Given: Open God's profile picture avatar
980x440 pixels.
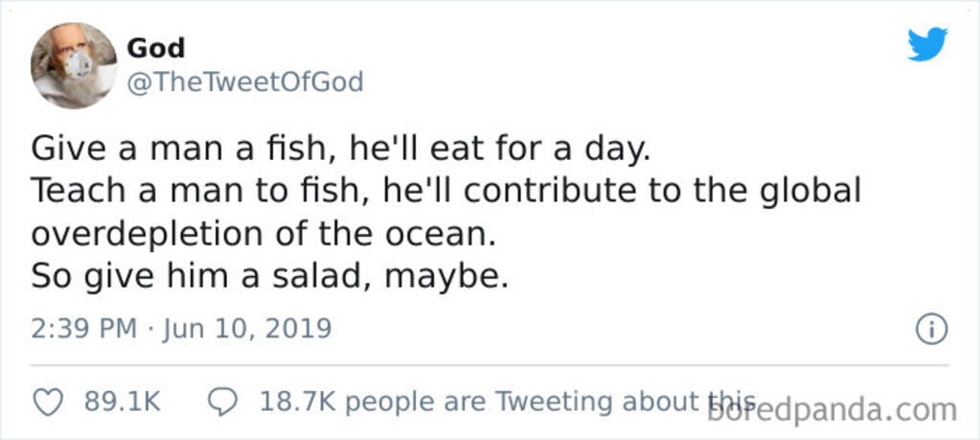Looking at the screenshot, I should (74, 65).
